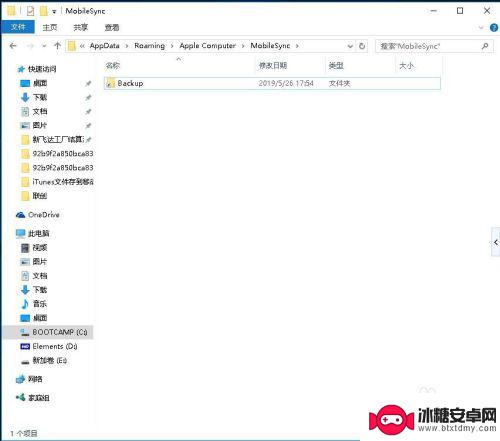Sort by the 类型 column header
500x441 pixels.
click(336, 66)
